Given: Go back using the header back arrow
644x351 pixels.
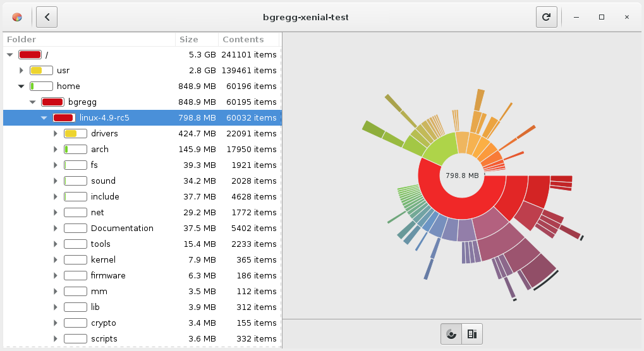Looking at the screenshot, I should point(47,17).
